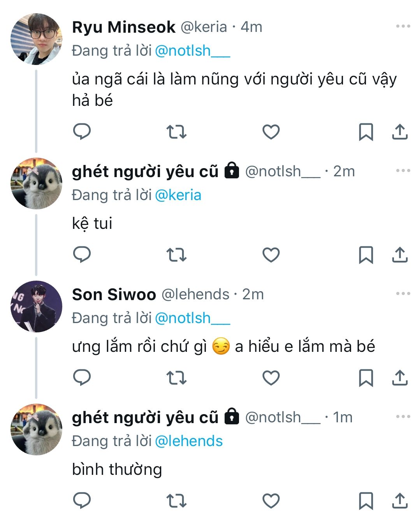Reply to the "bình thường" tweet
Screen dimensions: 420x520
click(x=82, y=501)
